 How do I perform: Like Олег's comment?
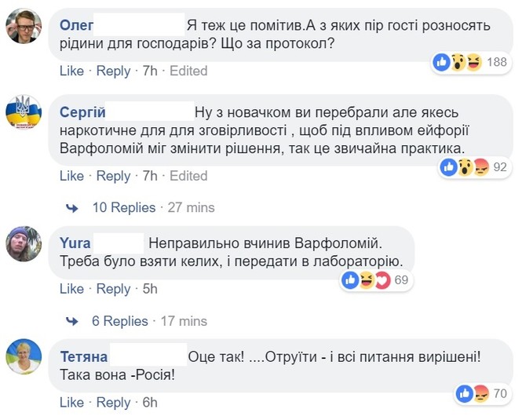point(71,71)
